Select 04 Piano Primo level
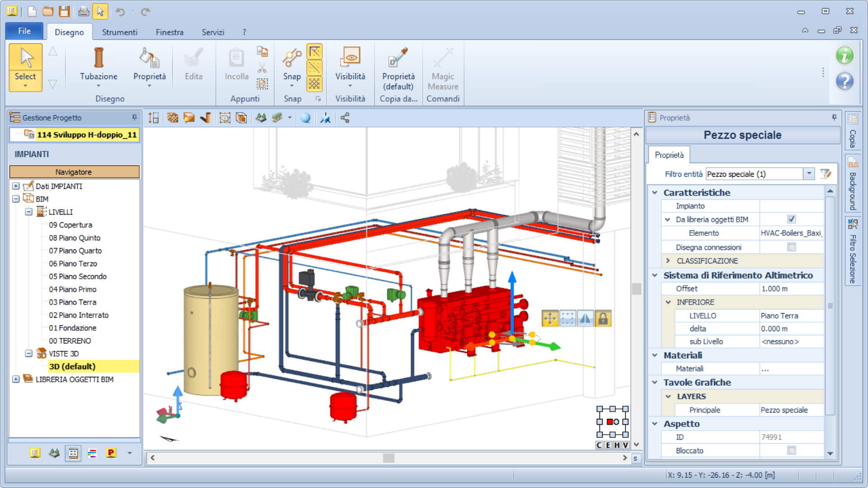This screenshot has width=868, height=488. click(72, 289)
